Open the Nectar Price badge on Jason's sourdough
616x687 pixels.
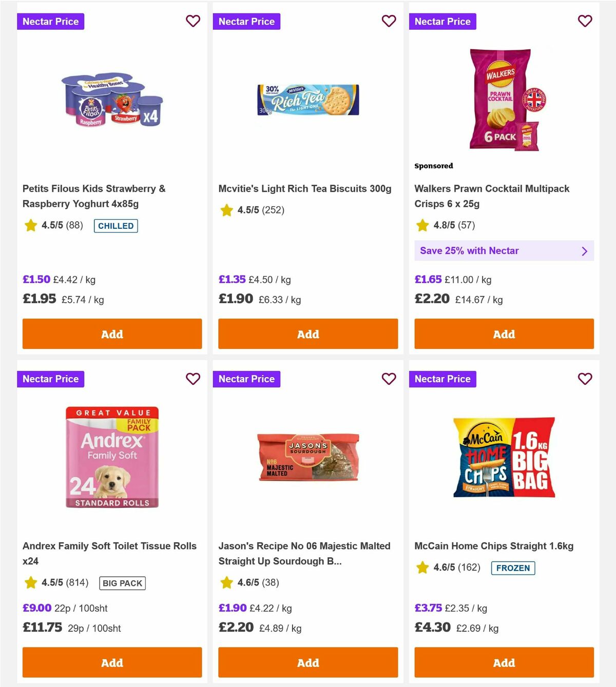click(246, 379)
